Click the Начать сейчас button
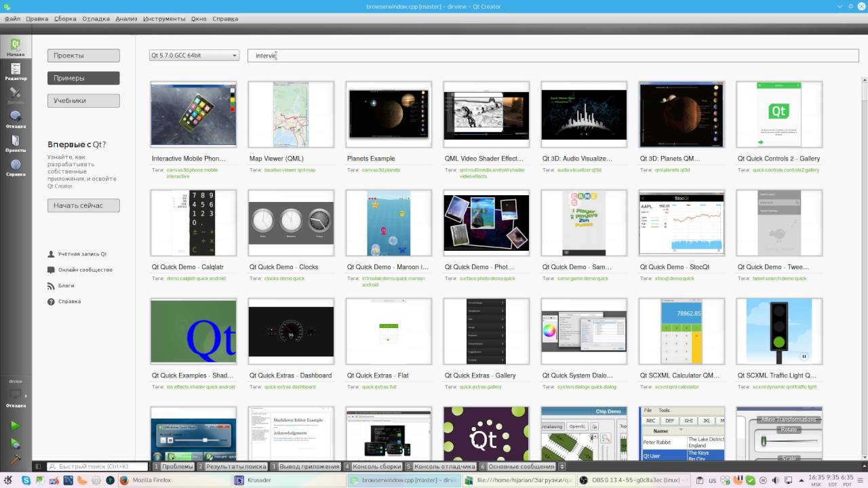The width and height of the screenshot is (868, 488). pos(83,205)
